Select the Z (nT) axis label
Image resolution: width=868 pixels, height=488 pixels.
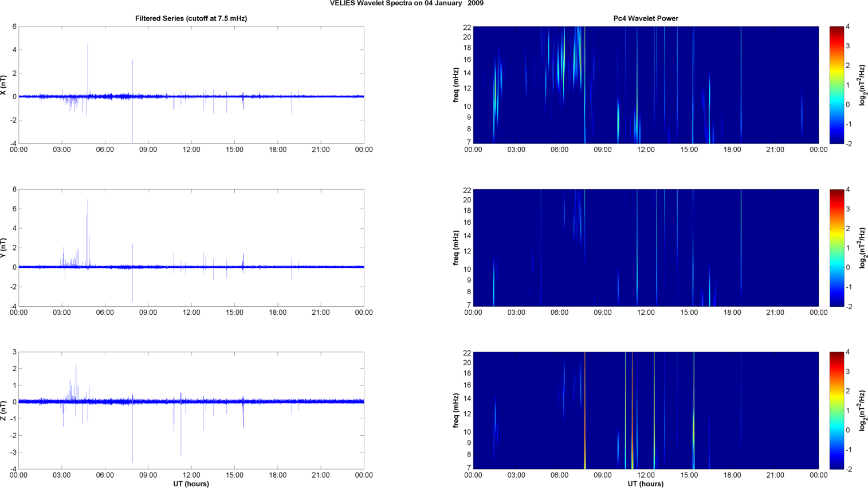(3, 411)
